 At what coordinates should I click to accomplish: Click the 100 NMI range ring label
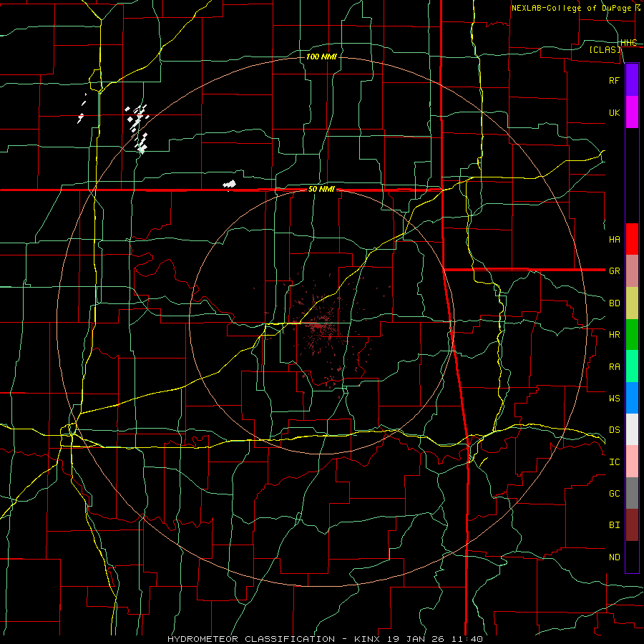click(321, 57)
